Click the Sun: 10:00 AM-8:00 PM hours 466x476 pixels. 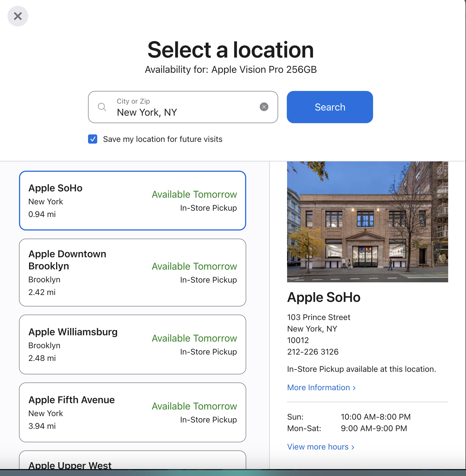(349, 417)
